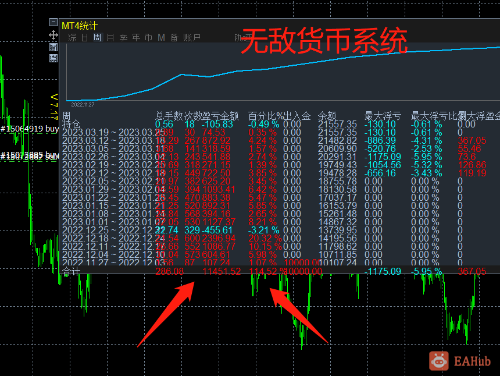Image resolution: width=500 pixels, height=376 pixels.
Task: Open the 账户 account tab
Action: (192, 38)
